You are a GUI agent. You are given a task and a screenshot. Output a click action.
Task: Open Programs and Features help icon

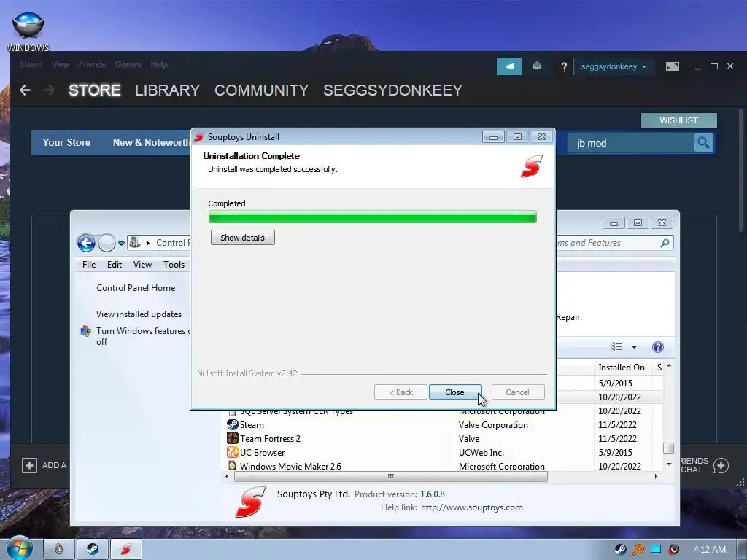(658, 347)
